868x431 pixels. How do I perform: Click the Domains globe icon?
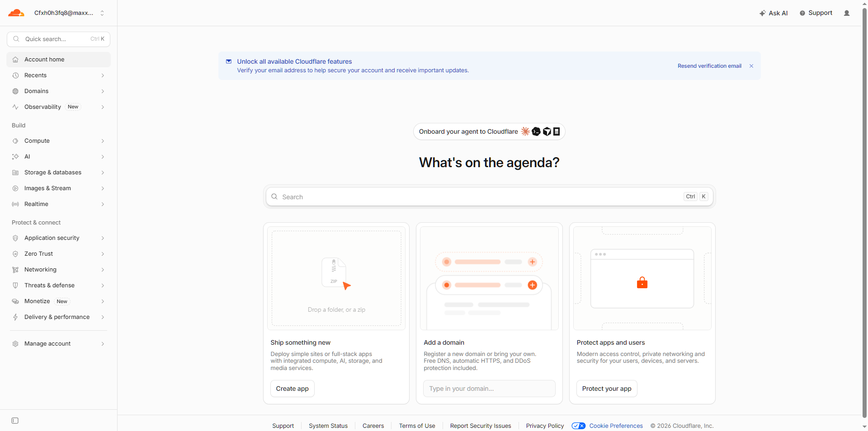[15, 91]
